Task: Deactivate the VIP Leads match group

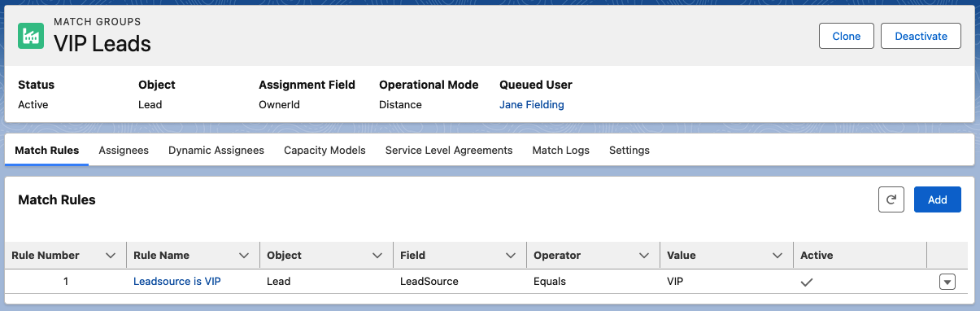Action: tap(921, 36)
